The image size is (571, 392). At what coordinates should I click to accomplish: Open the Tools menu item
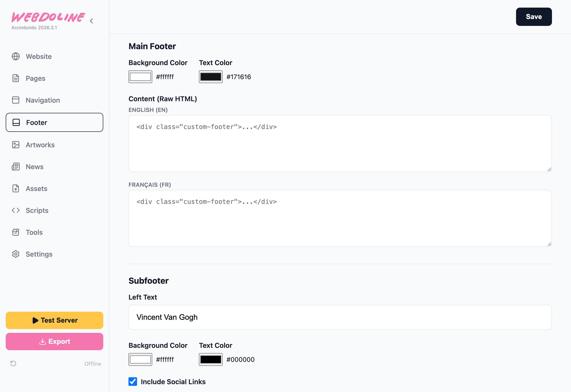tap(34, 232)
